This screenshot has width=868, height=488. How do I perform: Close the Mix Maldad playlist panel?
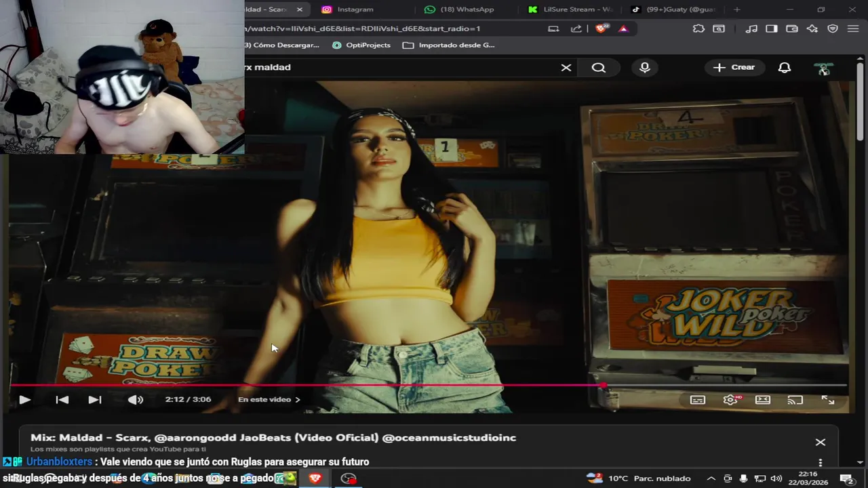point(821,442)
